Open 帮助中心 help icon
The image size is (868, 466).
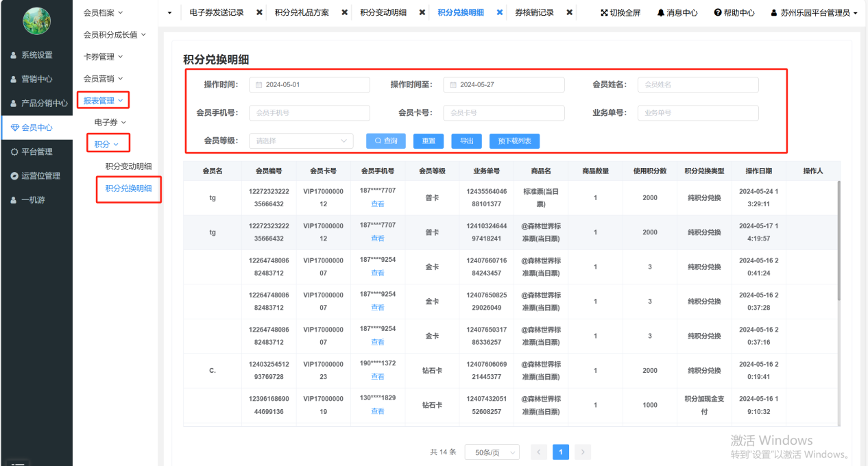pos(718,13)
